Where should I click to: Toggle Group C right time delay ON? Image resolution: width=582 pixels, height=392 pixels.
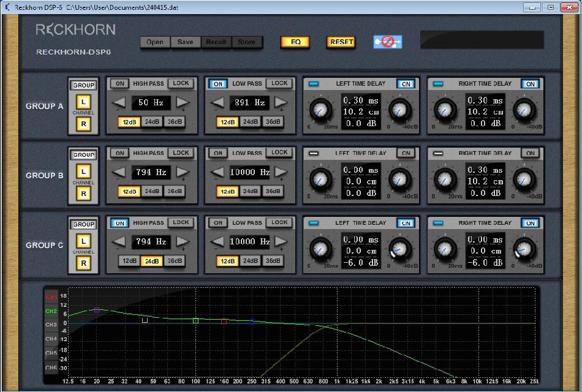point(531,223)
